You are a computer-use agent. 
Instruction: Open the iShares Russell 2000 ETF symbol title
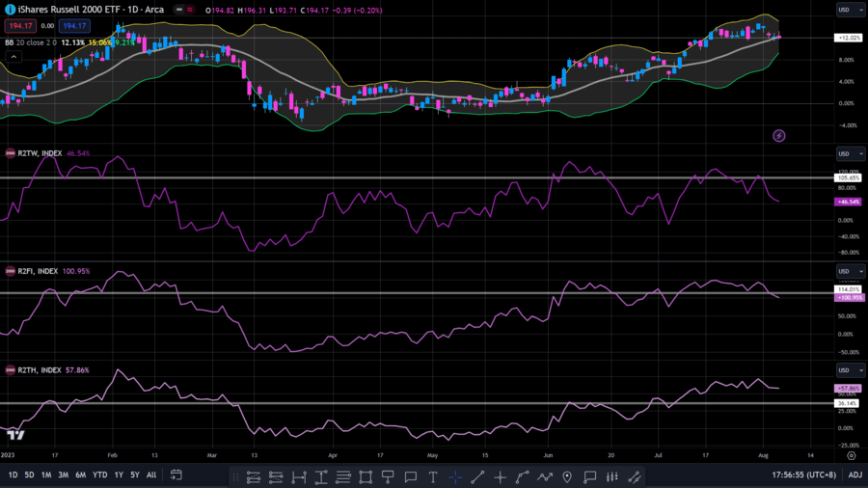coord(91,10)
